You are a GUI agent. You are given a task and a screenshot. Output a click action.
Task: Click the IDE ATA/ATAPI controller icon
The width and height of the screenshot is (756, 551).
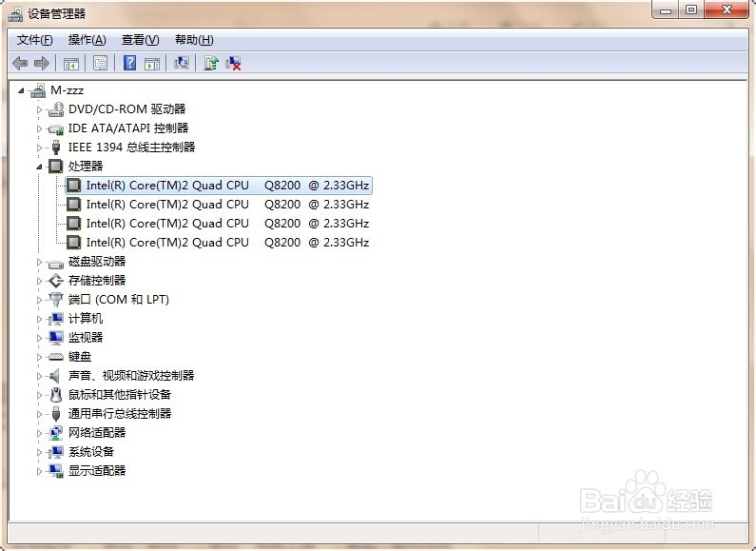click(56, 128)
